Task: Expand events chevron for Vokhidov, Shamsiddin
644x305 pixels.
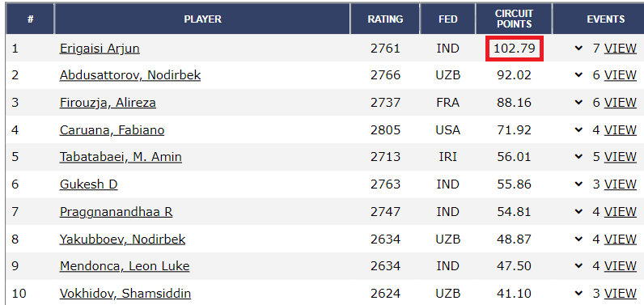Action: point(578,294)
